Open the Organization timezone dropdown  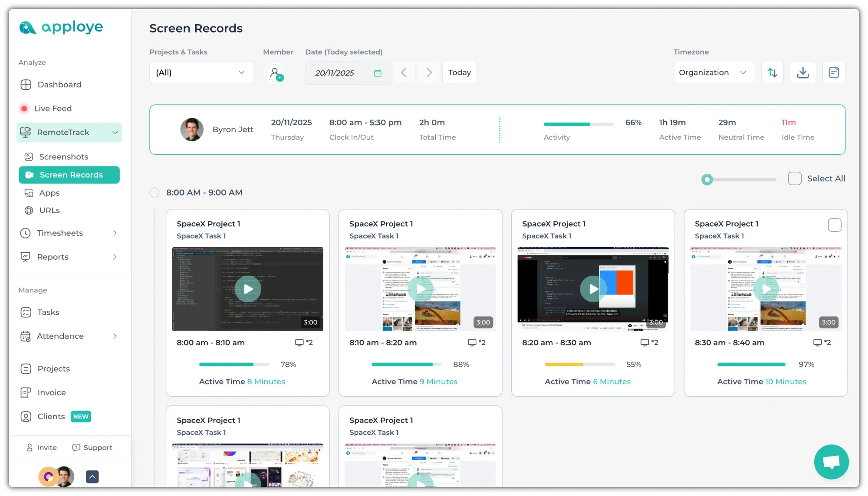(x=713, y=72)
